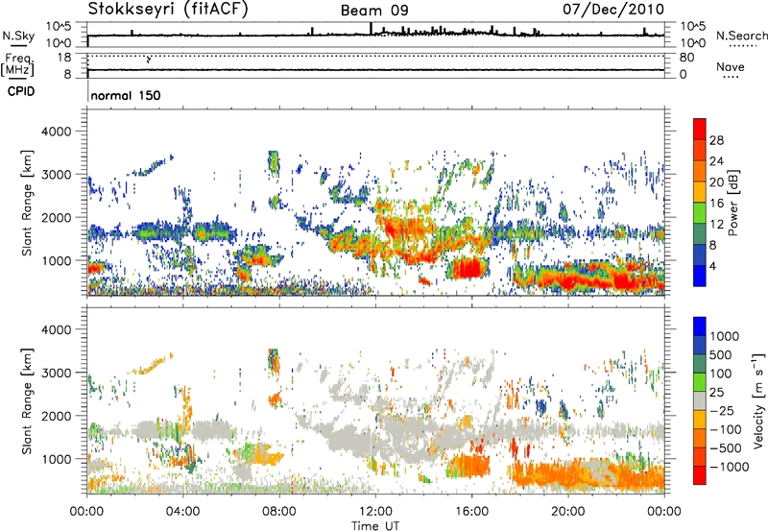768x532 pixels.
Task: Click '2000' on the velocity panel range axis
Action: (x=56, y=416)
